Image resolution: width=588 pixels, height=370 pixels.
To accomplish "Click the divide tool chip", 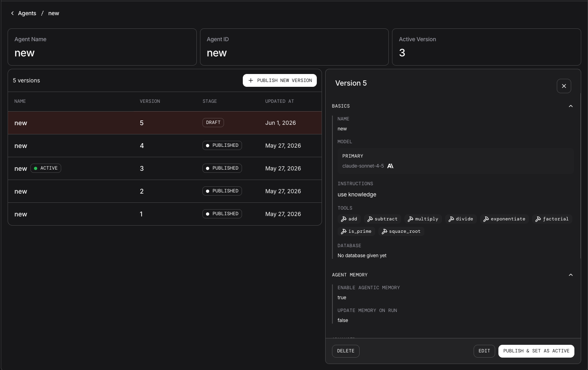I will [461, 219].
